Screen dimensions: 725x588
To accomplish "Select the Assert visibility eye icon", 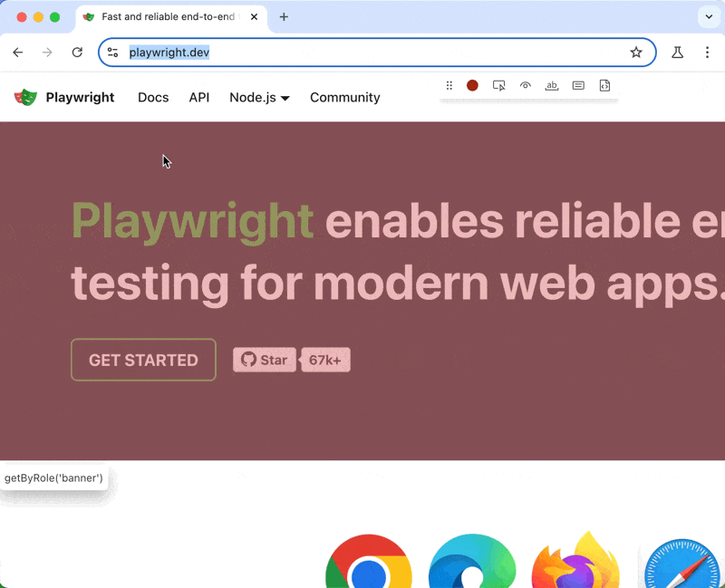I will click(x=526, y=85).
